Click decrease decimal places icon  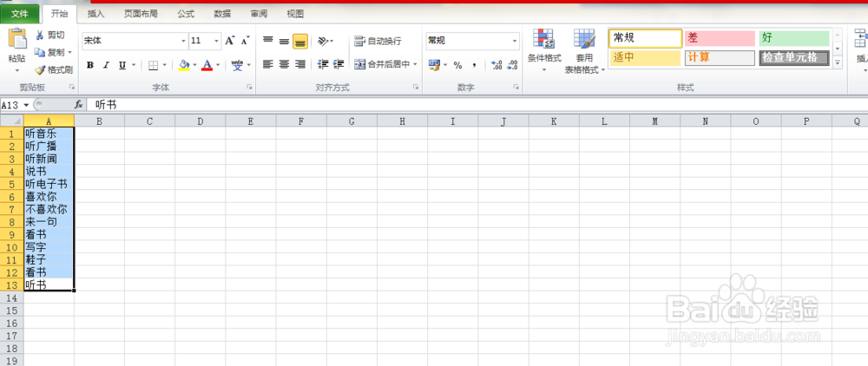(513, 65)
